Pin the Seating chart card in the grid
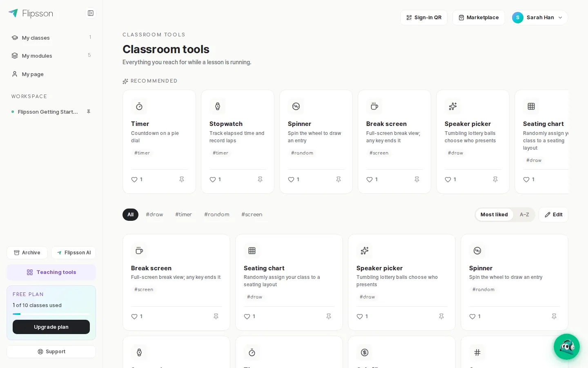The width and height of the screenshot is (588, 368). pyautogui.click(x=329, y=316)
